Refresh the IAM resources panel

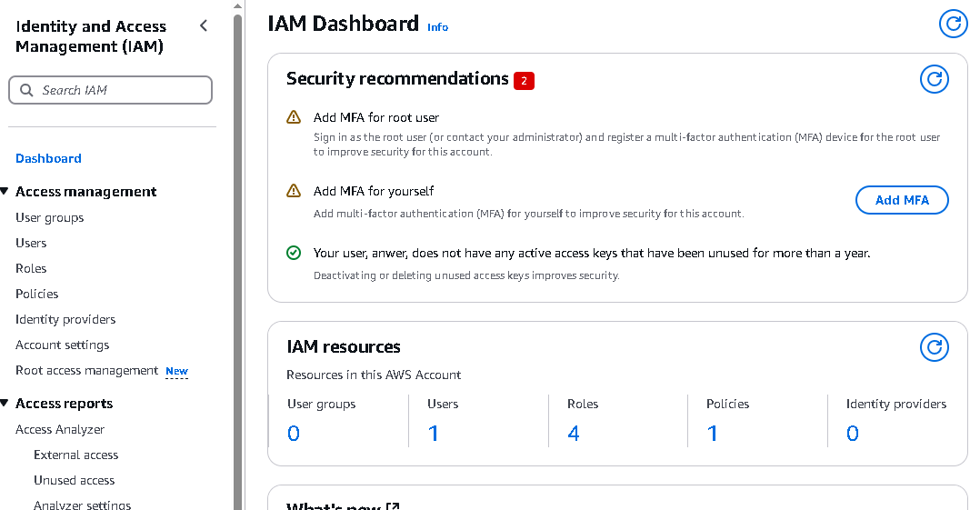pyautogui.click(x=935, y=347)
